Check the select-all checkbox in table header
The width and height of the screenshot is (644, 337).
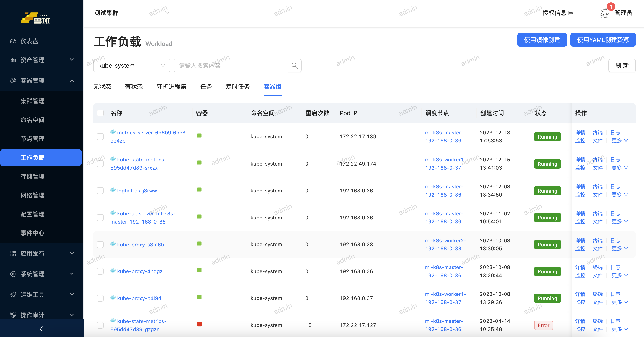pos(100,113)
